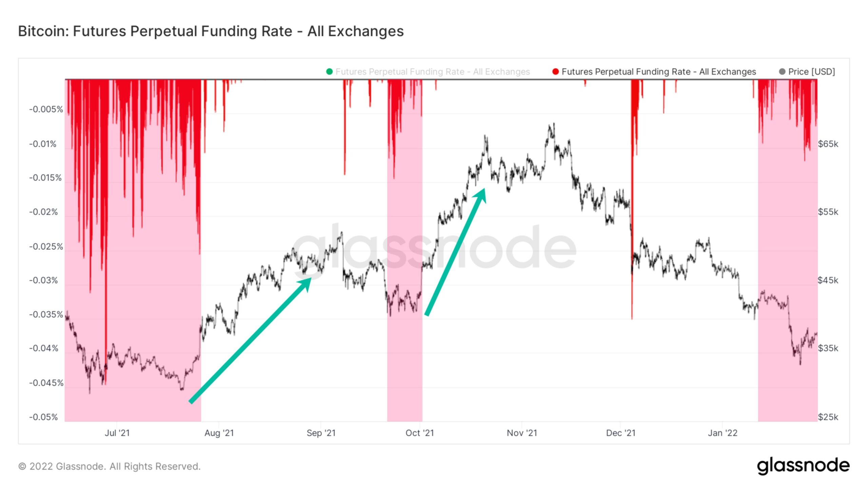Click the Aug '21 axis label
This screenshot has width=868, height=488.
(x=219, y=433)
